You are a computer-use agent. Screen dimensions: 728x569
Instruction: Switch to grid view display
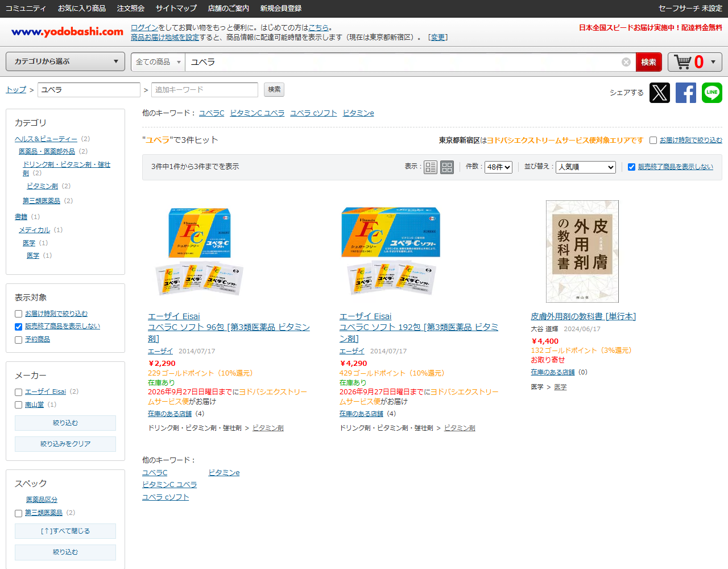(x=447, y=167)
